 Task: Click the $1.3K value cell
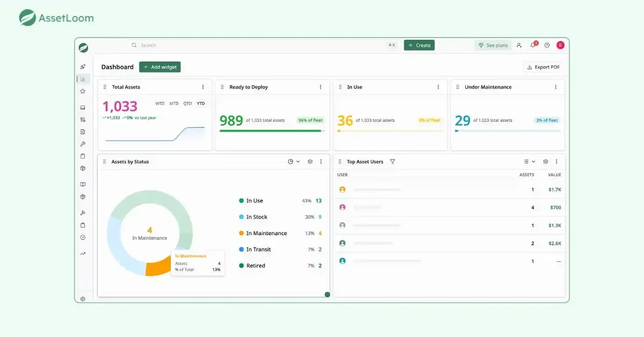tap(555, 225)
